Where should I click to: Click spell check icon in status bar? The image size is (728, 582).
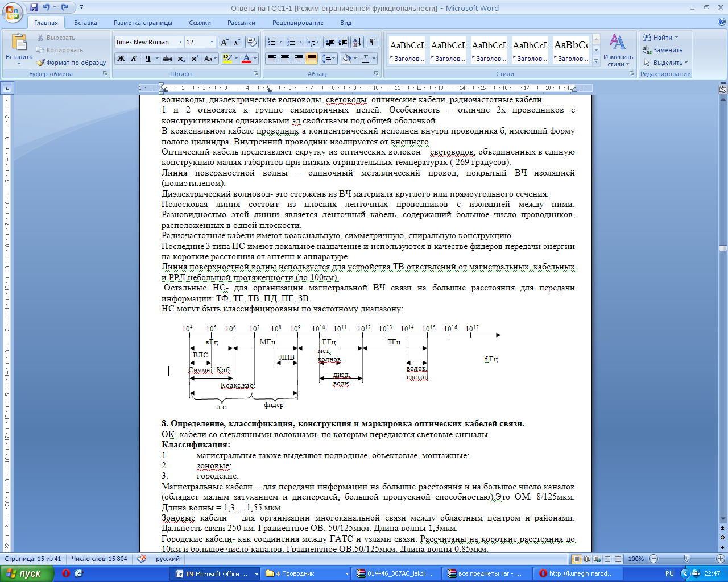coord(142,559)
